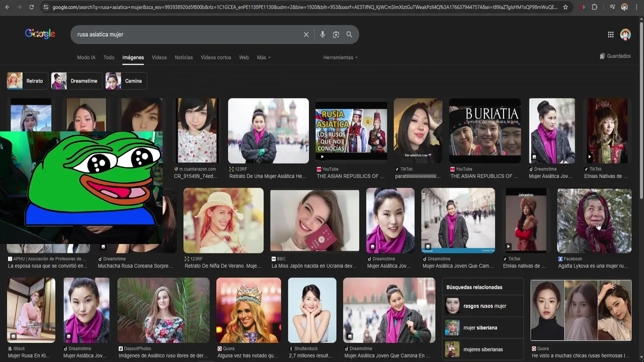
Task: Switch to the Modo IA tab
Action: coord(86,57)
